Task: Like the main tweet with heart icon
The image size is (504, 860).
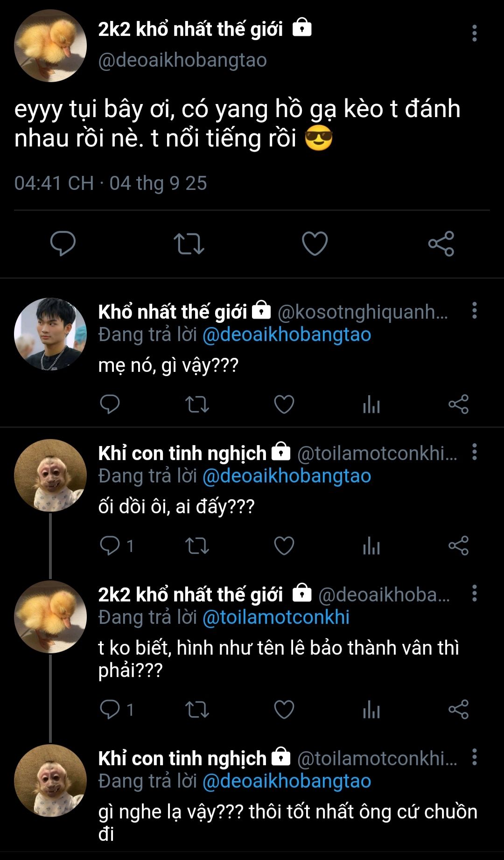Action: coord(315,244)
